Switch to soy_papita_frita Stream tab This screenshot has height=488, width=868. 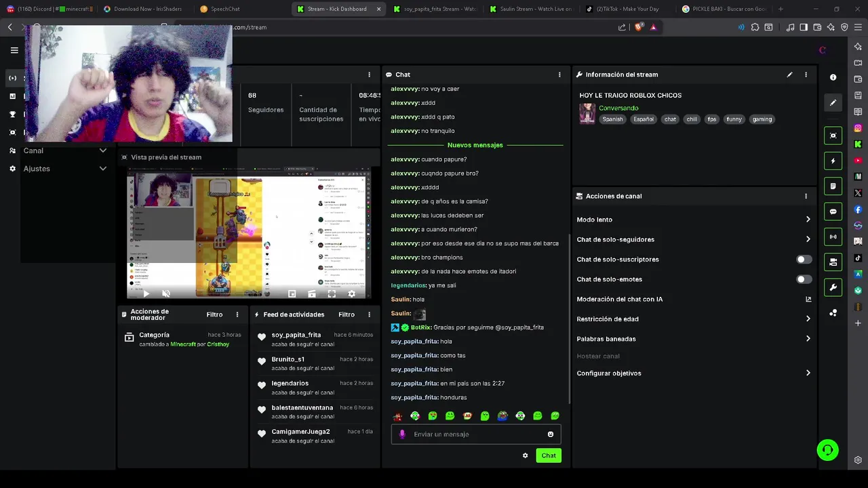coord(436,9)
